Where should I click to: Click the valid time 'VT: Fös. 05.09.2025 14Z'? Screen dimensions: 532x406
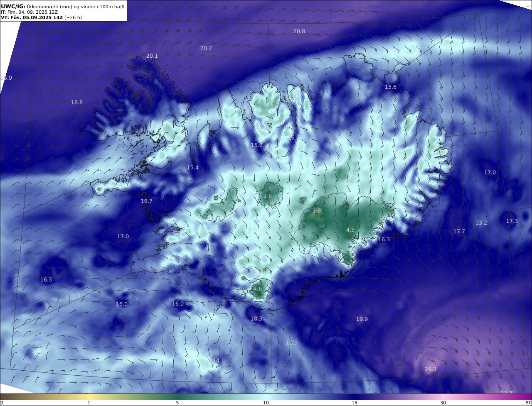click(x=32, y=17)
